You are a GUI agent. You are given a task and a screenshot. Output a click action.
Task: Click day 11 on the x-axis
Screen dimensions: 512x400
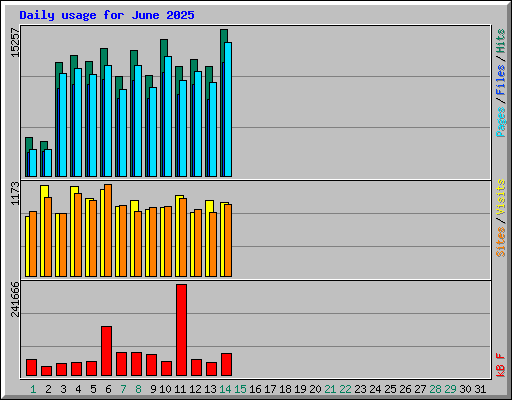(180, 389)
